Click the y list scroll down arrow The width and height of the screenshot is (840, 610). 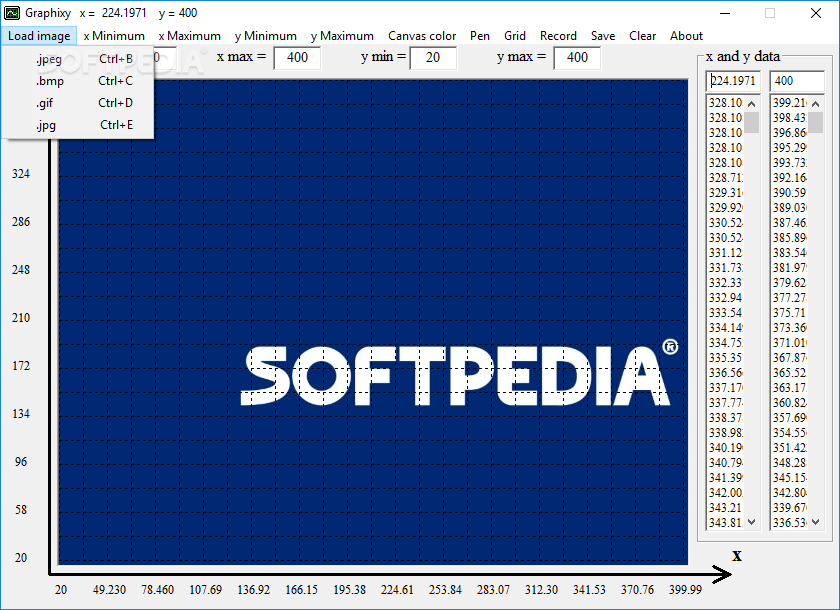pyautogui.click(x=816, y=522)
